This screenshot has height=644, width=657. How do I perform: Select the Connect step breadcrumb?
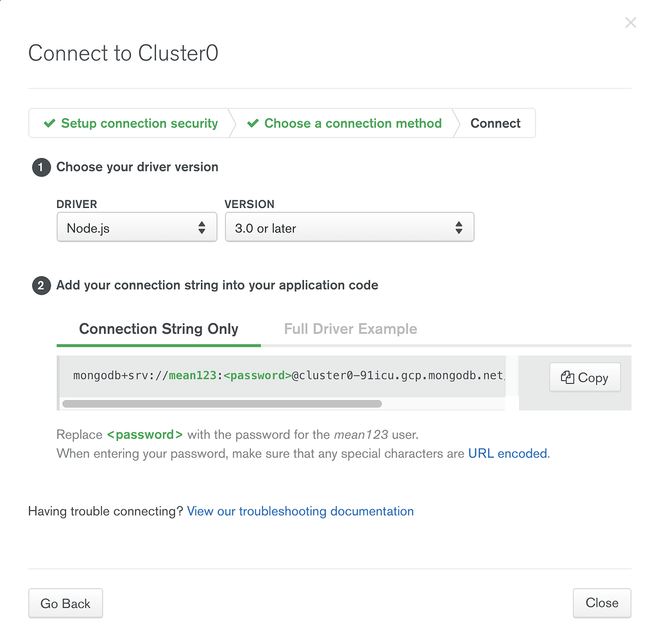point(495,123)
